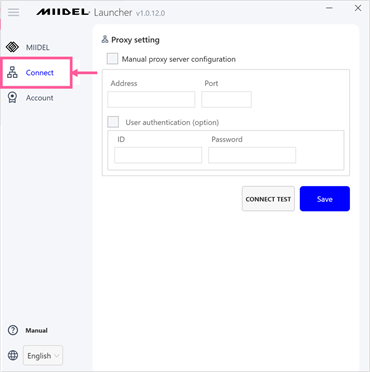Select the Connect network icon
Viewport: 370px width, 372px height.
12,72
